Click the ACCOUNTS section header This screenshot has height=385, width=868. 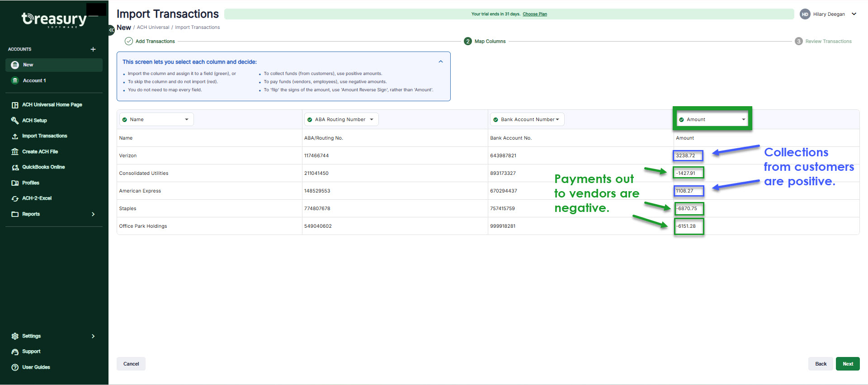click(x=19, y=49)
